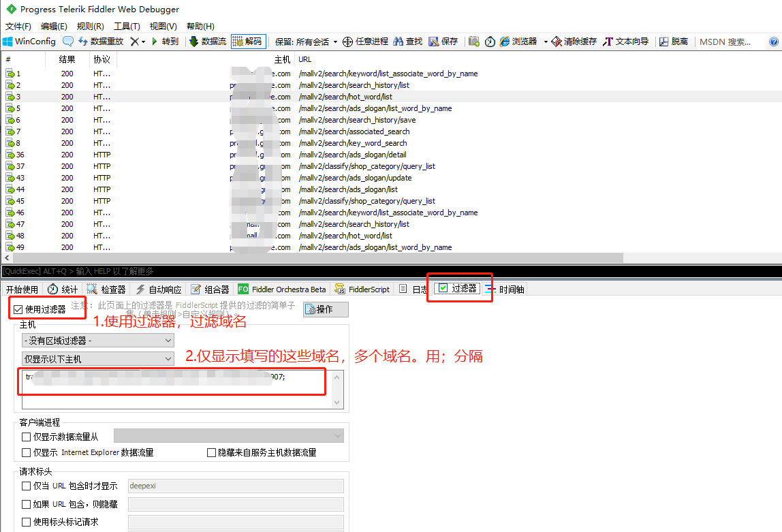Click the URL column header
Screen dimensions: 782x532
point(304,59)
